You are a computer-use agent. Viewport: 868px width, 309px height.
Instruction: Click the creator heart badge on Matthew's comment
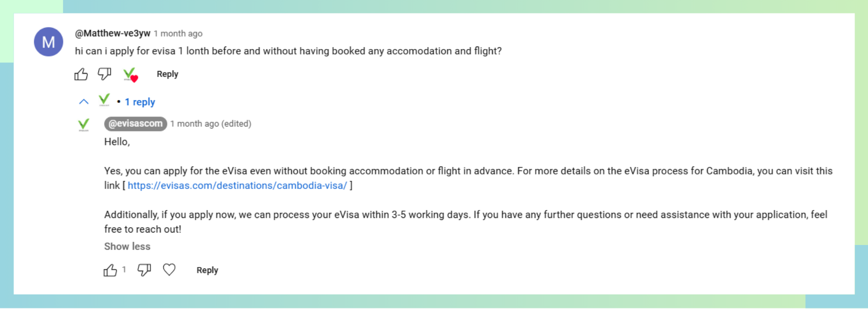pyautogui.click(x=130, y=74)
